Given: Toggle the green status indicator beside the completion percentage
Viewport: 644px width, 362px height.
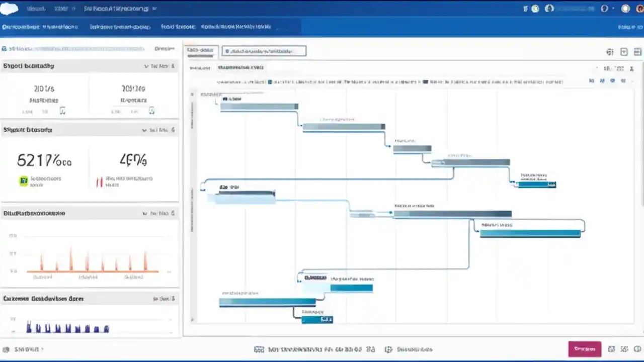Looking at the screenshot, I should click(24, 180).
